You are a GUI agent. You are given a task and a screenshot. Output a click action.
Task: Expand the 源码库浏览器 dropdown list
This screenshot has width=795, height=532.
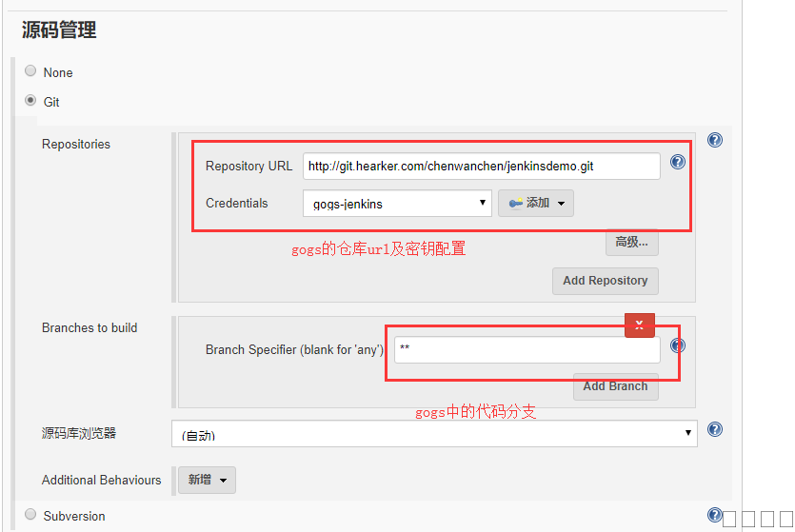tap(434, 434)
